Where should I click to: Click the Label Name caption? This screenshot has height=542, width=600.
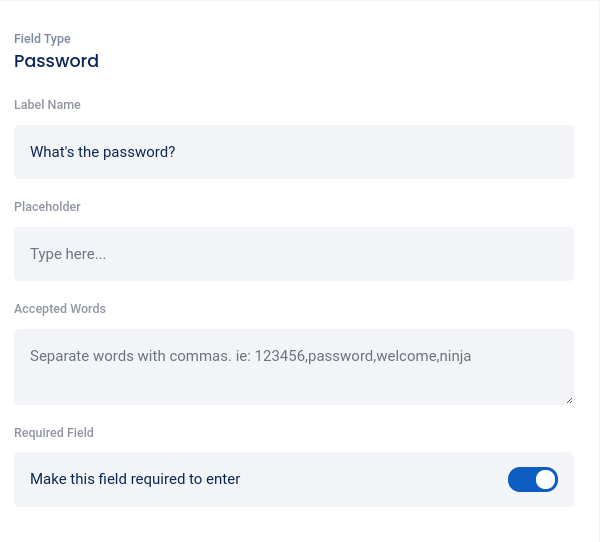pos(47,105)
